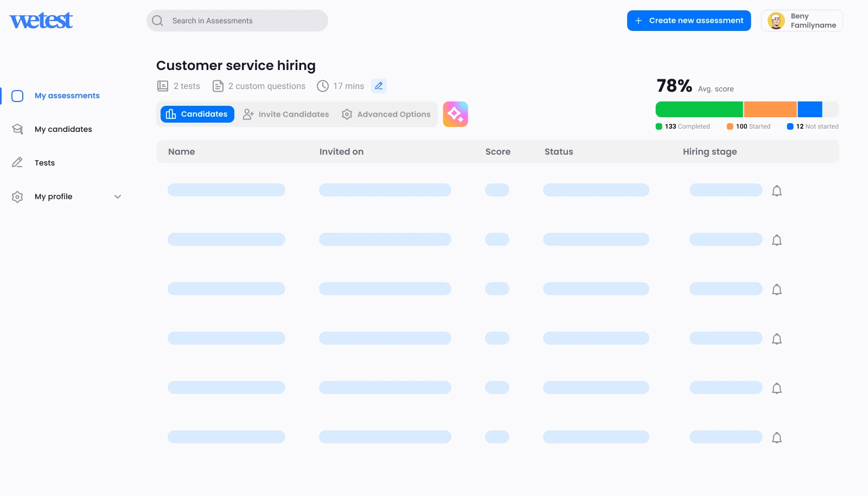
Task: Click the 12 Not started legend
Action: tap(813, 126)
